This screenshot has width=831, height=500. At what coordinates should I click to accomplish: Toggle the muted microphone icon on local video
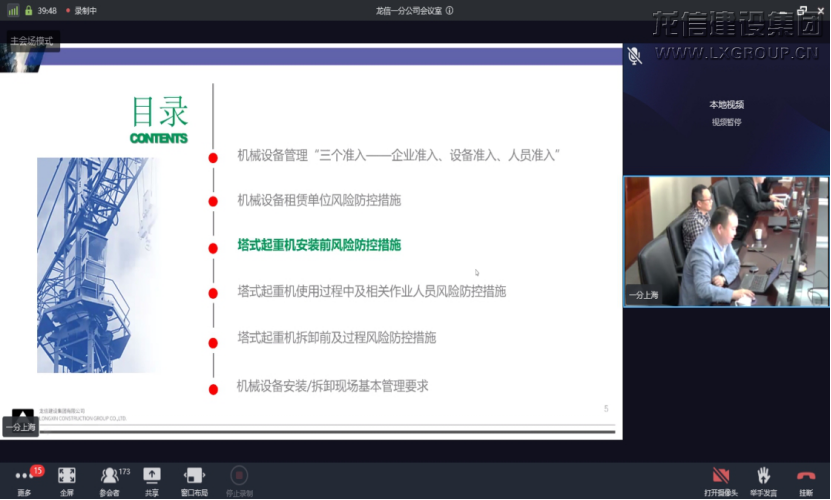click(634, 55)
